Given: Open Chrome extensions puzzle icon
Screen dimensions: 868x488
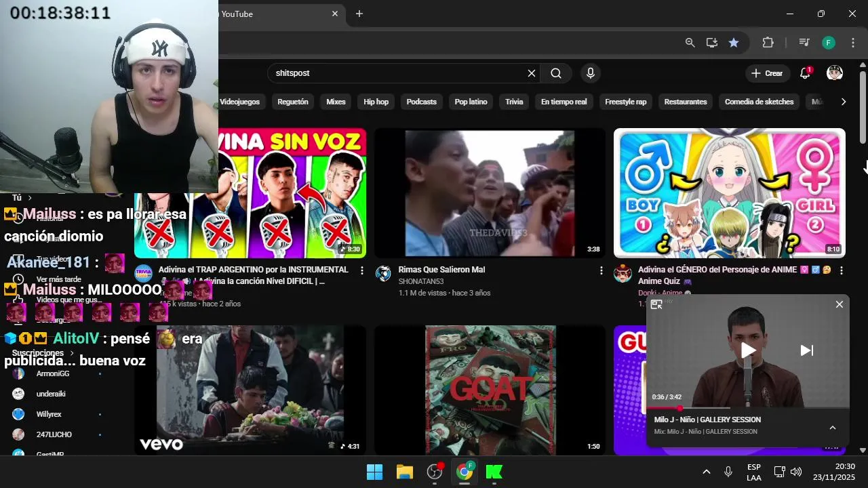Looking at the screenshot, I should pyautogui.click(x=768, y=43).
